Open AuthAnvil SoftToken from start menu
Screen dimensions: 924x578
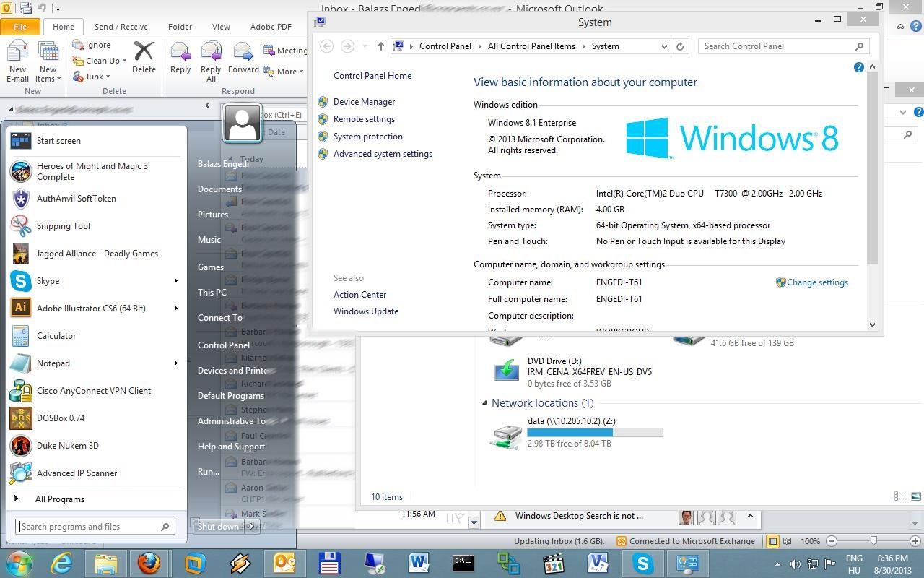coord(96,199)
